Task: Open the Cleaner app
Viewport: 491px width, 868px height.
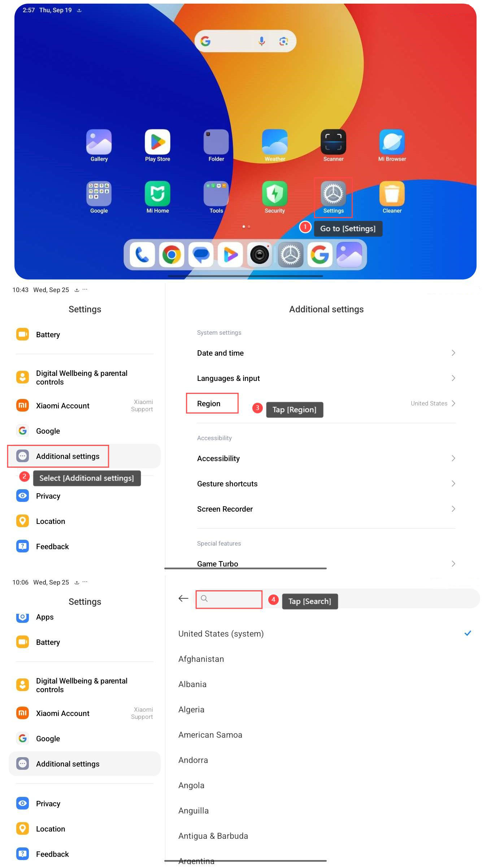Action: [x=392, y=194]
